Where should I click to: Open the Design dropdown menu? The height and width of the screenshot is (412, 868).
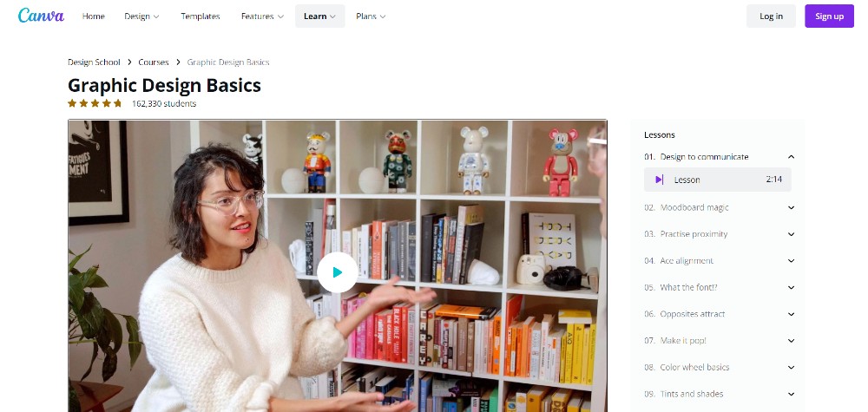(141, 16)
